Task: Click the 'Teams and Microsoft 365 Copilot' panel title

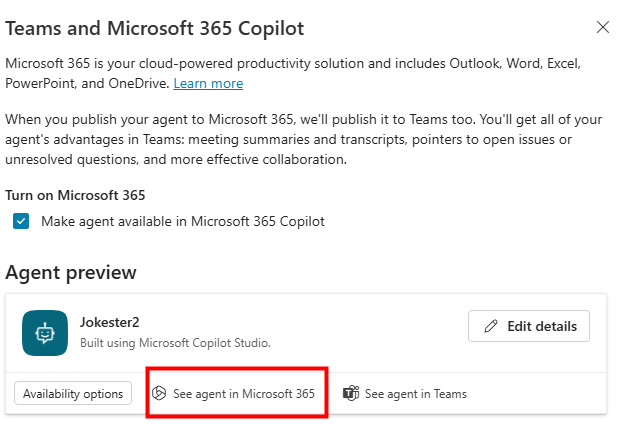Action: [155, 28]
